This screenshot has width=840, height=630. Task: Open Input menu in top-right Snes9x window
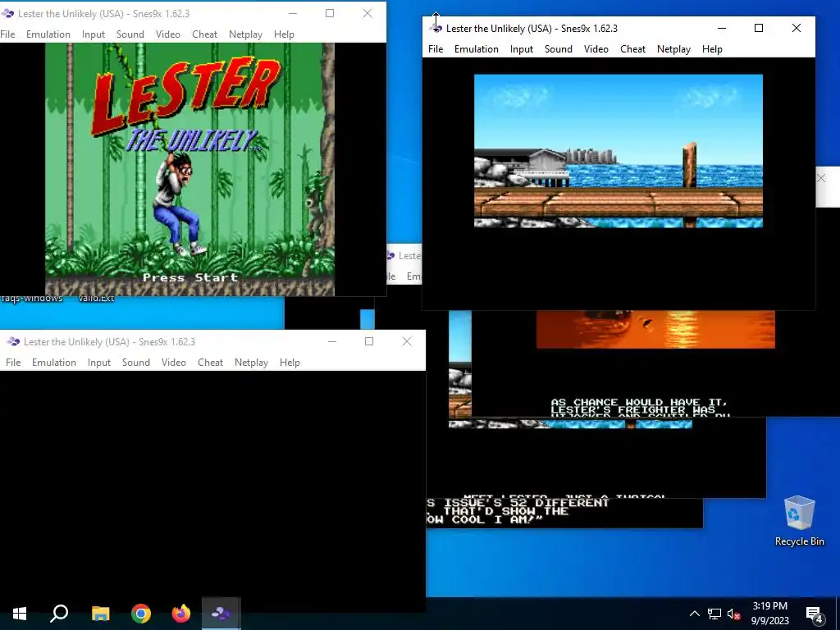tap(521, 49)
